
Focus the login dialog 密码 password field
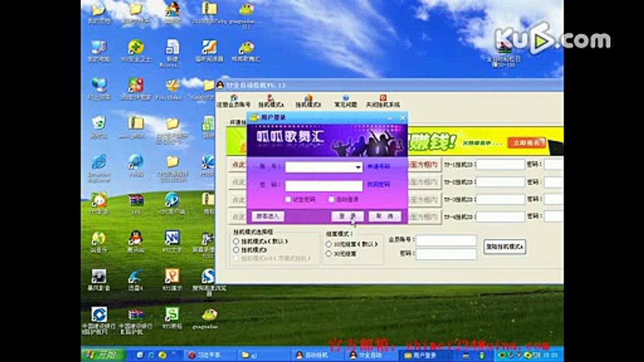click(x=324, y=185)
